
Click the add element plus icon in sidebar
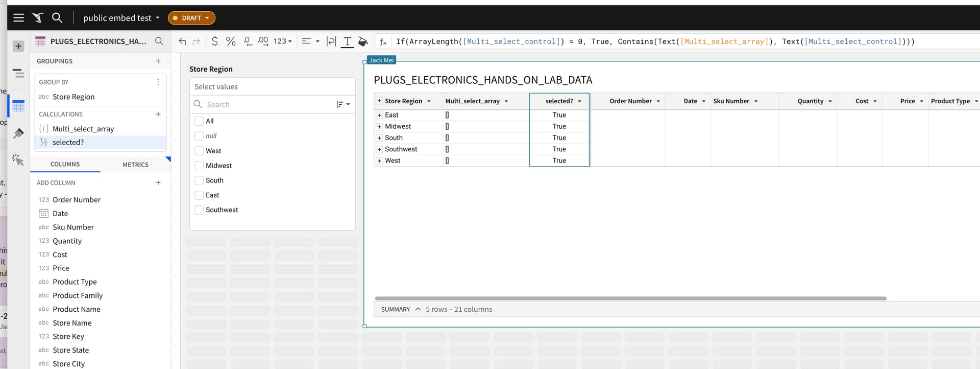[18, 46]
